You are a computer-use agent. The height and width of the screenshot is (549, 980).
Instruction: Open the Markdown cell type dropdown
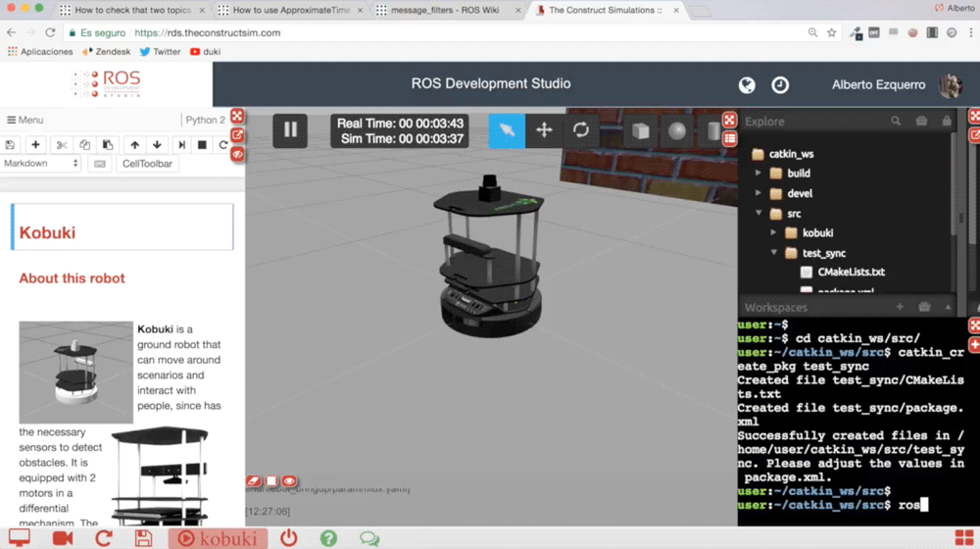tap(41, 164)
